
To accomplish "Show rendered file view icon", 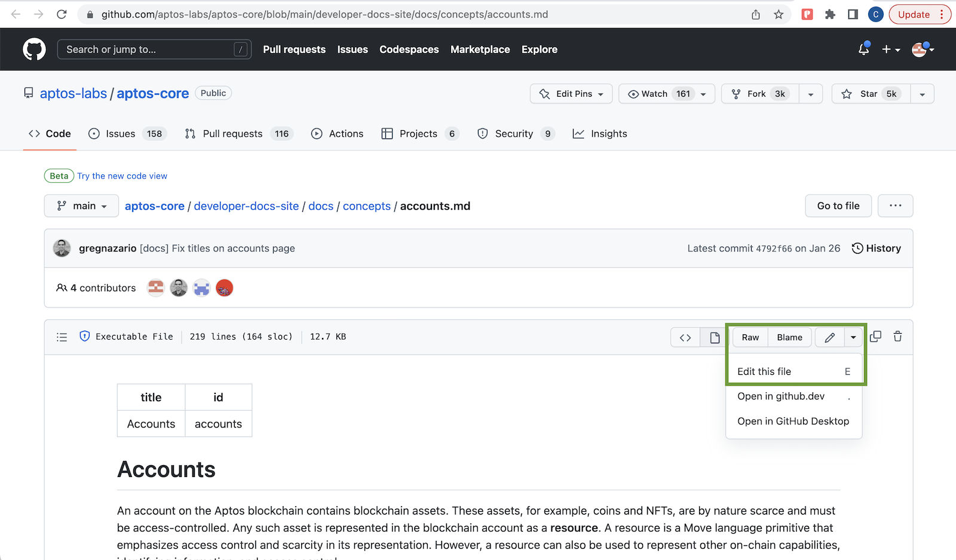I will tap(714, 337).
